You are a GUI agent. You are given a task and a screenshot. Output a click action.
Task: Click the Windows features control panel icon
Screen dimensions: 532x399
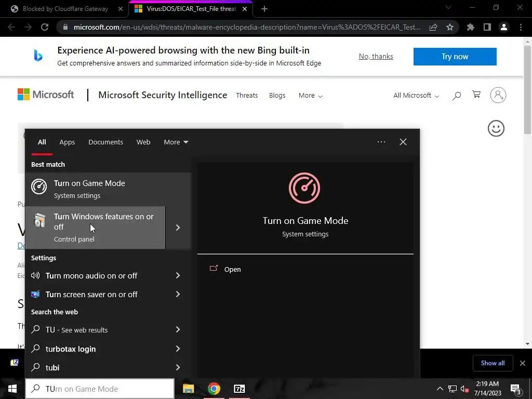click(39, 220)
